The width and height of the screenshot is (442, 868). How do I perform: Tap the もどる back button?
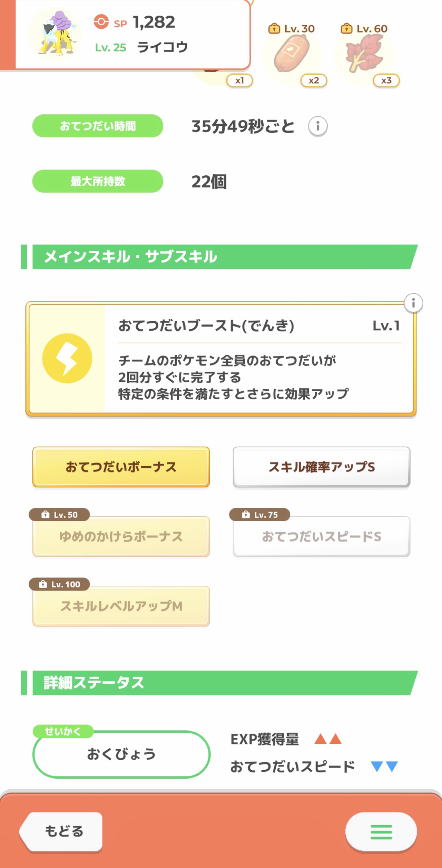[x=62, y=831]
